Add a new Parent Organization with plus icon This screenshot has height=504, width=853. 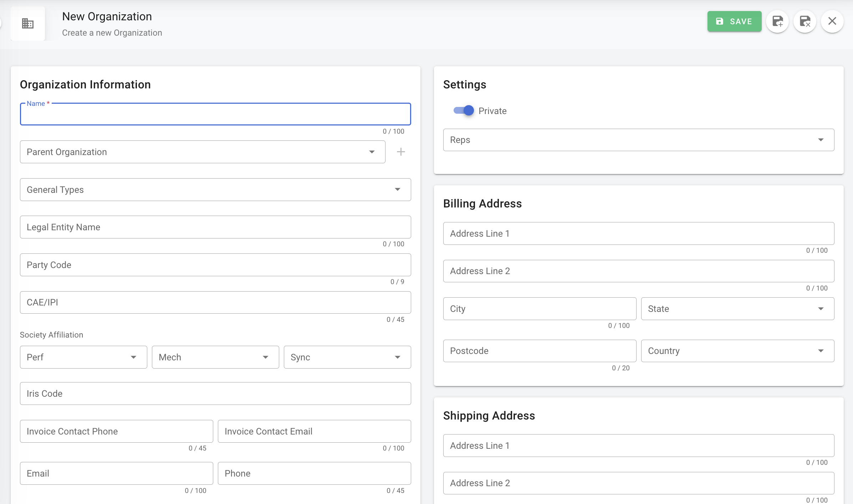click(401, 152)
